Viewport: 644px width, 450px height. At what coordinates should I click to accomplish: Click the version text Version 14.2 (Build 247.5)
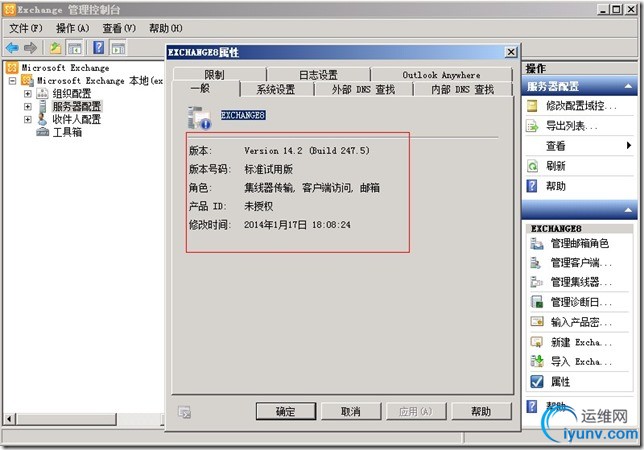tap(307, 151)
